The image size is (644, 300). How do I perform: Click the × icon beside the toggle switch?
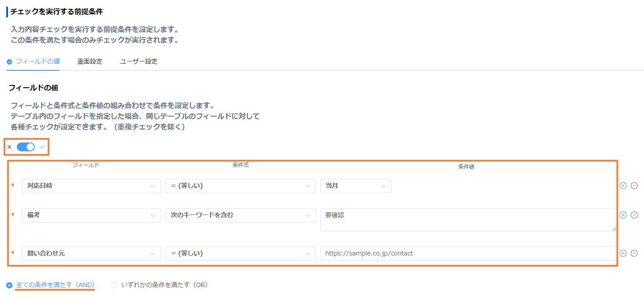9,147
